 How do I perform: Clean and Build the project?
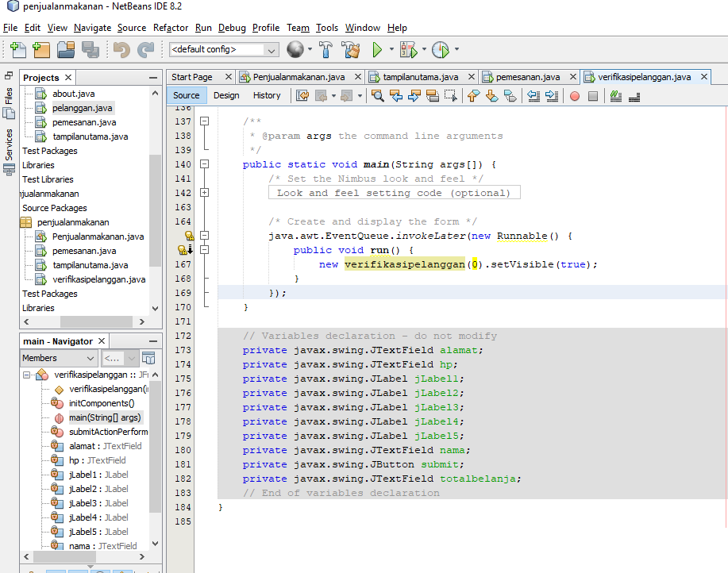point(352,49)
